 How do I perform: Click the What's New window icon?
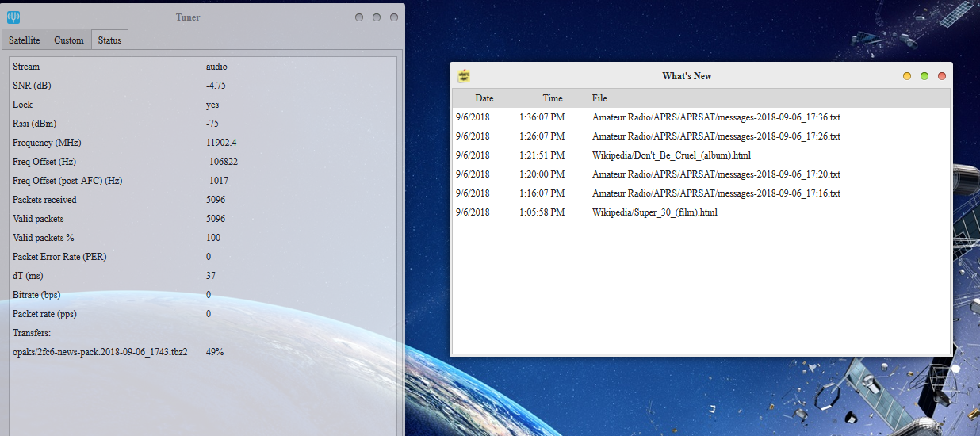(465, 76)
